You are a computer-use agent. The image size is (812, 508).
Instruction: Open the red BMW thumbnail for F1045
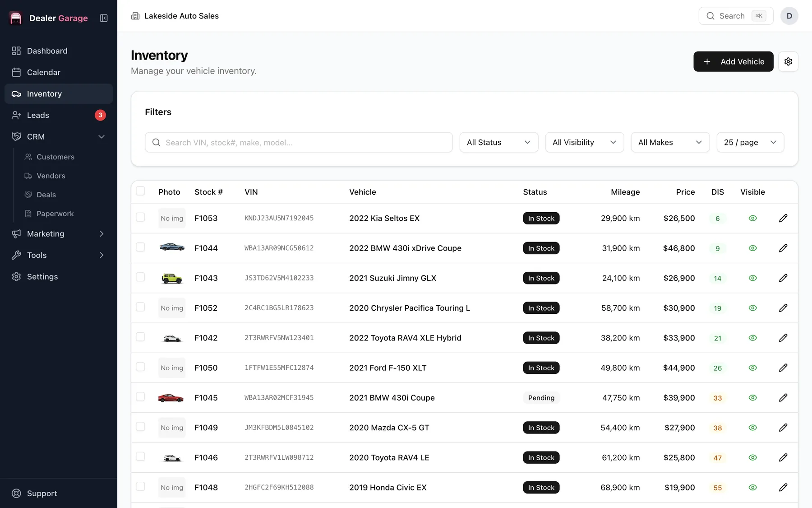[x=171, y=398]
